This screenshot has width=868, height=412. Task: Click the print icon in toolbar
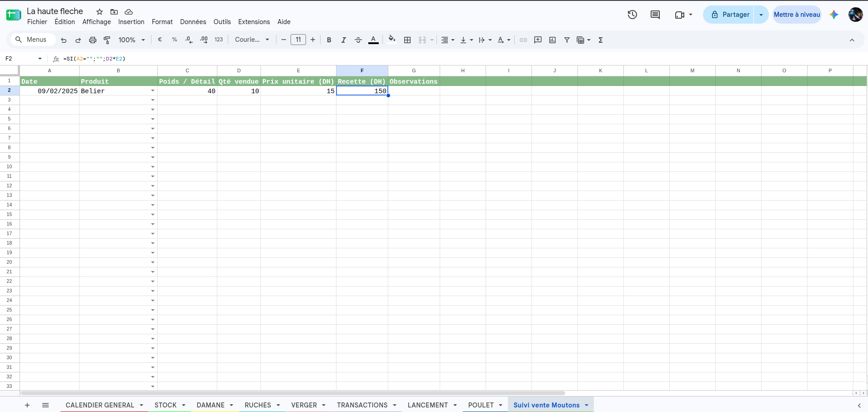point(93,40)
